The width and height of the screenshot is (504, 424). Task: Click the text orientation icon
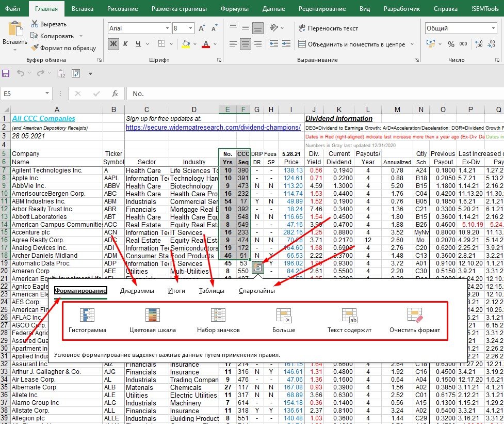click(274, 28)
